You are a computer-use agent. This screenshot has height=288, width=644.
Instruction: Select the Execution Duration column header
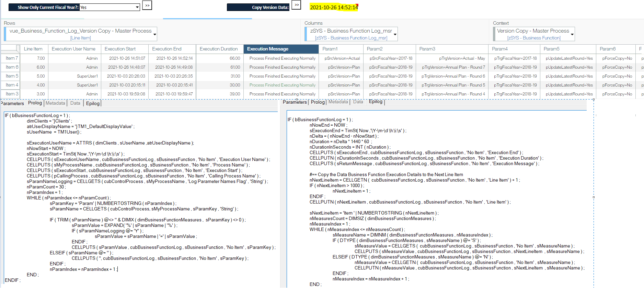coord(220,49)
